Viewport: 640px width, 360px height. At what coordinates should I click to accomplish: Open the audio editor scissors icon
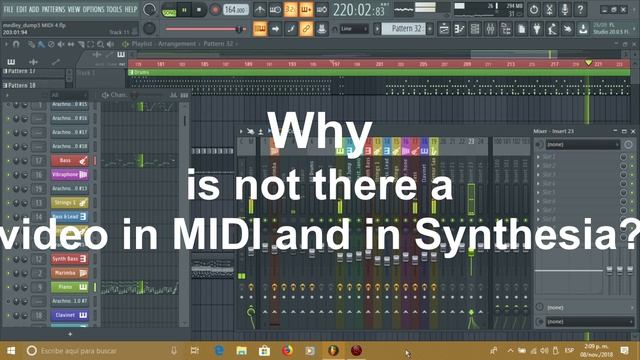(x=549, y=9)
